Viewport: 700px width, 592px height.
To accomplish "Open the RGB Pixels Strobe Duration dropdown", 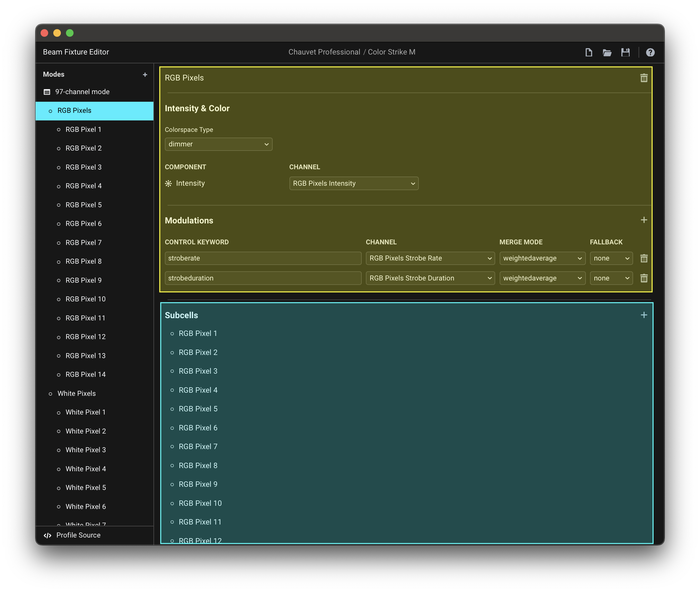I will pos(430,278).
